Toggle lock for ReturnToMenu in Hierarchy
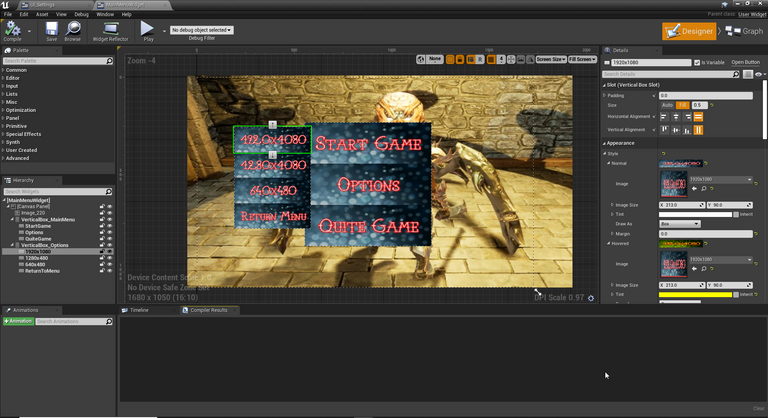768x418 pixels. pyautogui.click(x=102, y=270)
